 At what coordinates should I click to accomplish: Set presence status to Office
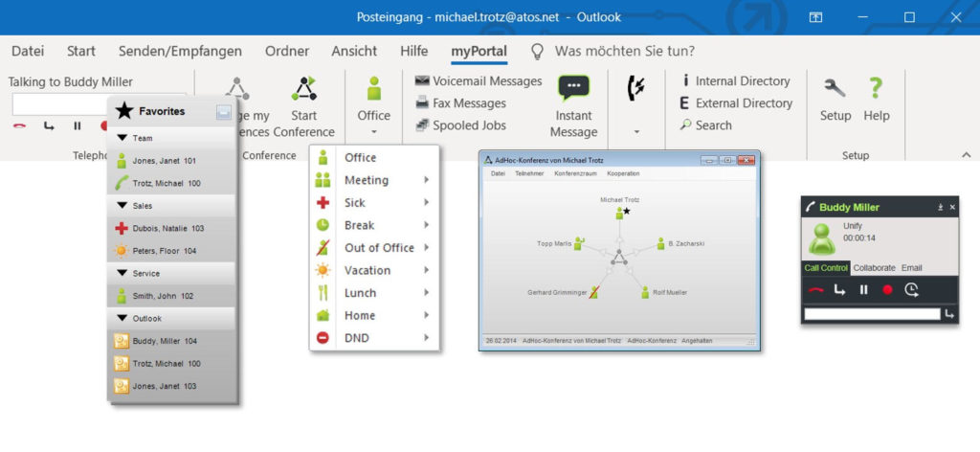(374, 158)
